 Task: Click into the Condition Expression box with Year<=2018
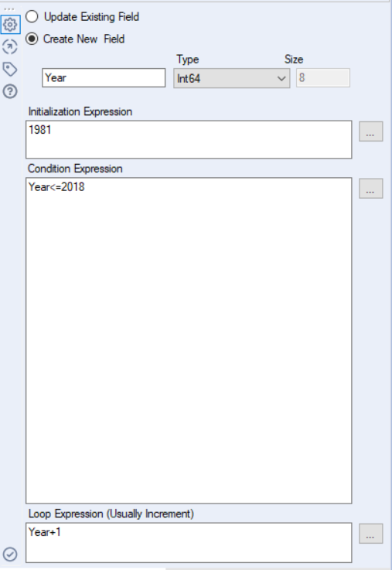point(189,340)
